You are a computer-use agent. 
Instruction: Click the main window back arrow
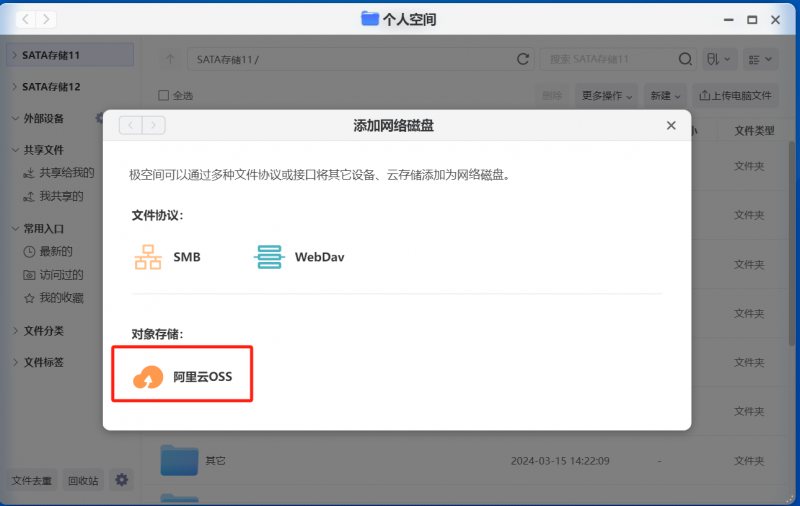(26, 19)
